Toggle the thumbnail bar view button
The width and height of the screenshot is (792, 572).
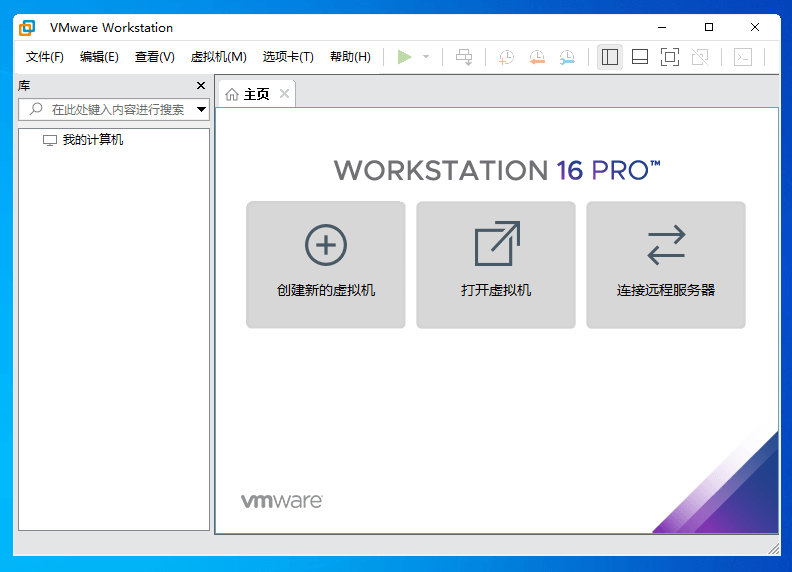[x=640, y=57]
